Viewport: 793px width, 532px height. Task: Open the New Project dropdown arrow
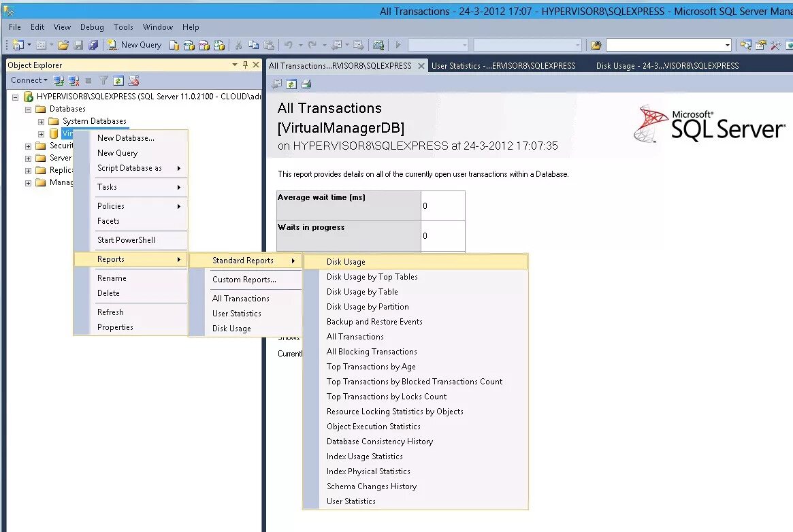coord(29,45)
